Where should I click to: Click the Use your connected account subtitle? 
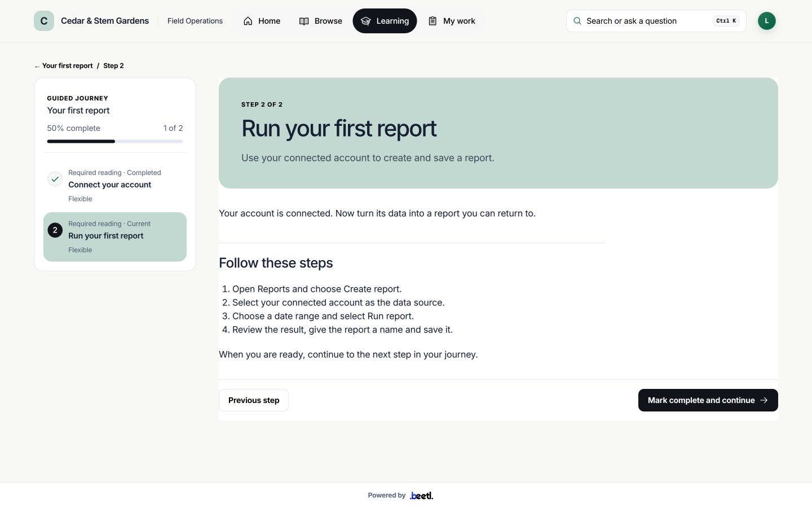[368, 158]
